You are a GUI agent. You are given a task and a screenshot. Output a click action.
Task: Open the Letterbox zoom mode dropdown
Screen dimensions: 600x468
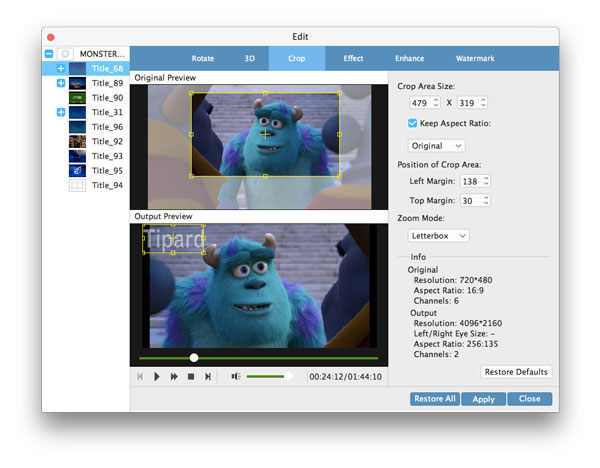click(x=438, y=236)
